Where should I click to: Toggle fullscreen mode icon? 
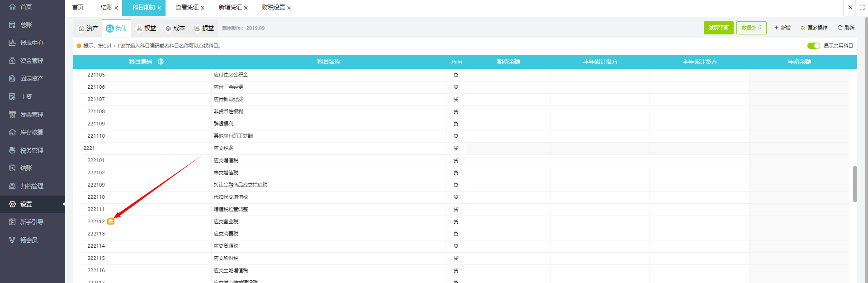tap(862, 7)
